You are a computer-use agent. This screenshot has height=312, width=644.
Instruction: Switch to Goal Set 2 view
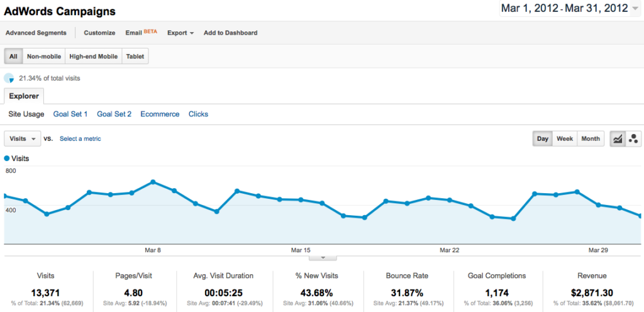pos(114,114)
